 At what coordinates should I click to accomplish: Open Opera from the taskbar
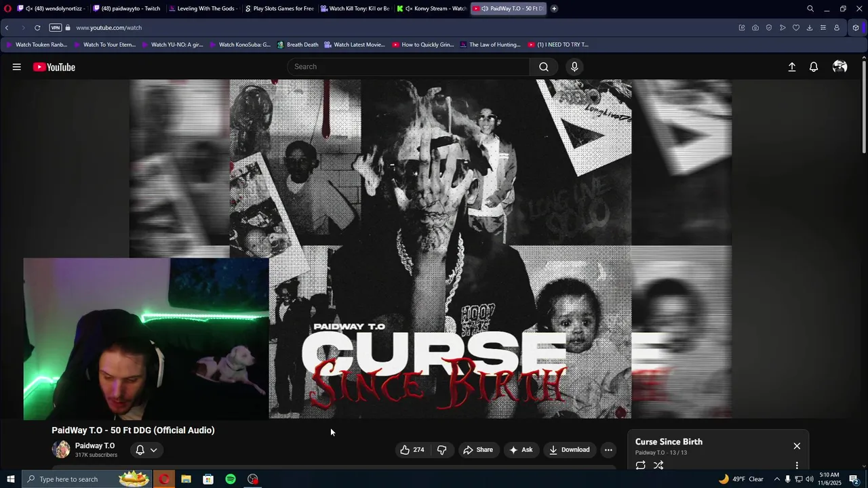[x=164, y=479]
